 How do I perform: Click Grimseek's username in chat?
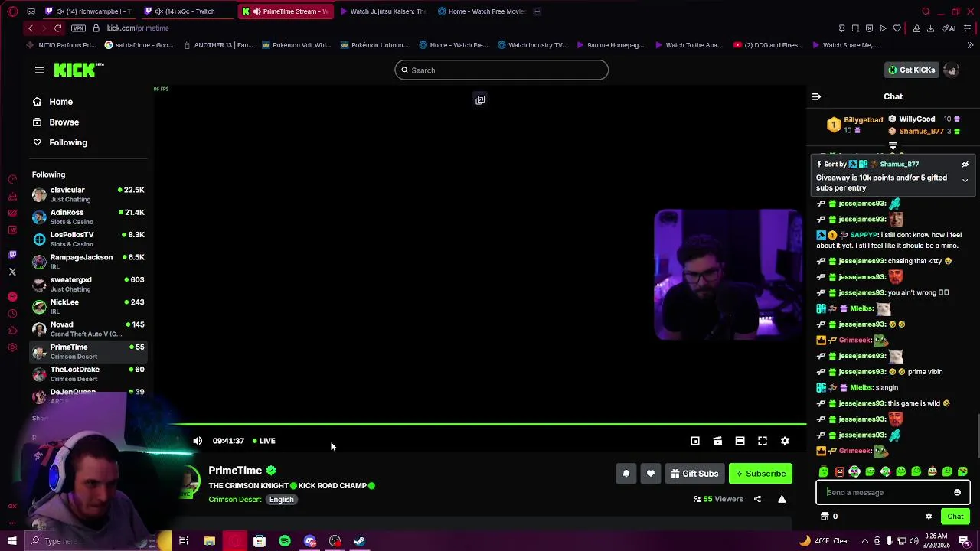[x=855, y=340]
